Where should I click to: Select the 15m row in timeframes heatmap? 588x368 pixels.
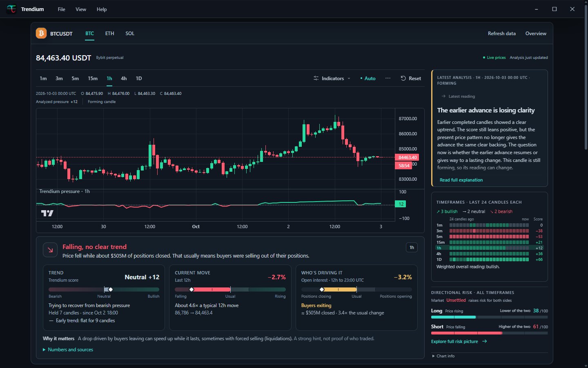(x=490, y=242)
